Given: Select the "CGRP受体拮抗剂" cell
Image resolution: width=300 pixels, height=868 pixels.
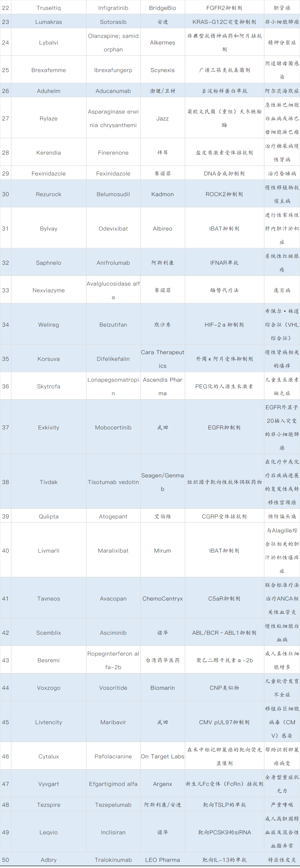Looking at the screenshot, I should [224, 516].
